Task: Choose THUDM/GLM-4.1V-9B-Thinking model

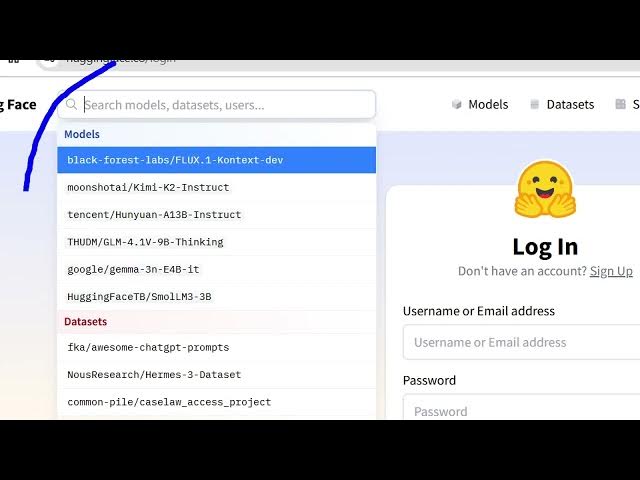Action: click(x=217, y=242)
